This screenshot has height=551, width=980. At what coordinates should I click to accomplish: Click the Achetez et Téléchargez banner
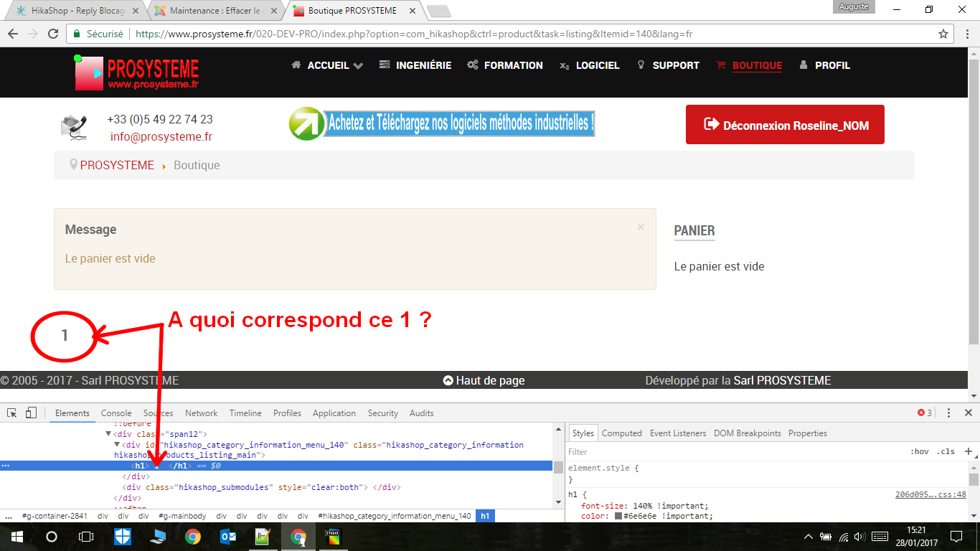(442, 123)
